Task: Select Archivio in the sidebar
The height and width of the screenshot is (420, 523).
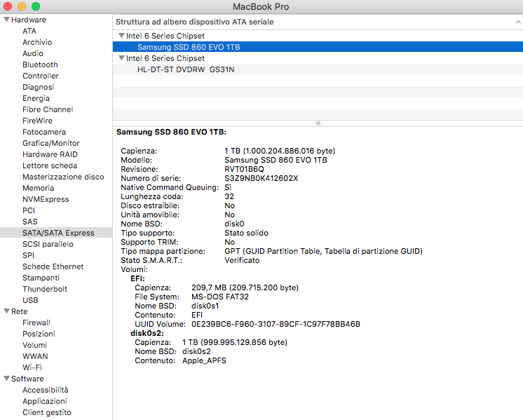Action: click(37, 42)
